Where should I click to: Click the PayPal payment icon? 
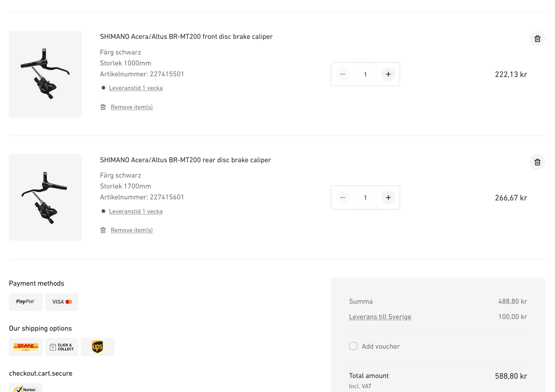[x=26, y=302]
